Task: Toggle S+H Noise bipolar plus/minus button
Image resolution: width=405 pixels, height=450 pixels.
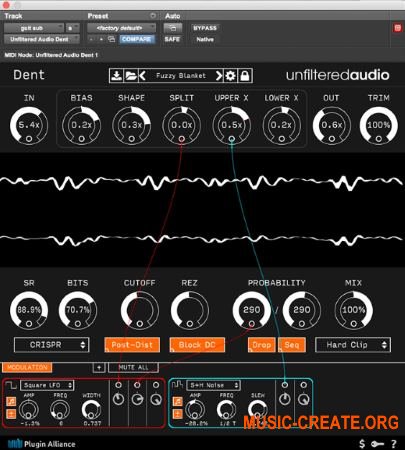Action: [177, 414]
